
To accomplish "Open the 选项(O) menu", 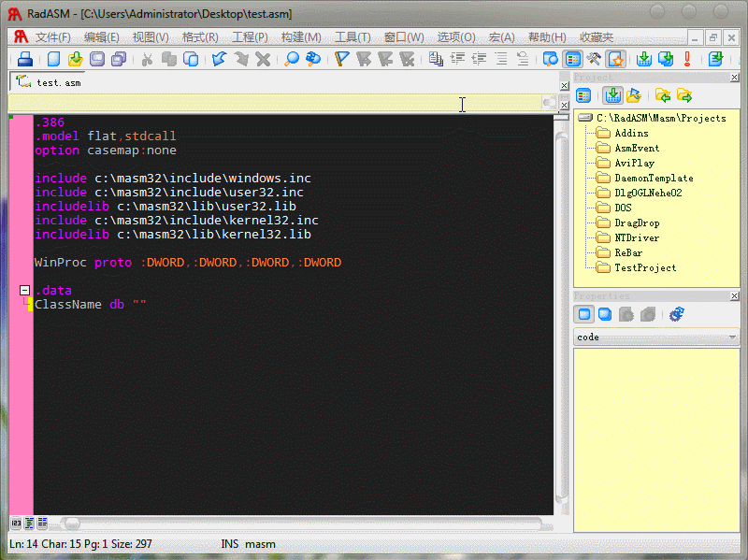I will pyautogui.click(x=456, y=37).
